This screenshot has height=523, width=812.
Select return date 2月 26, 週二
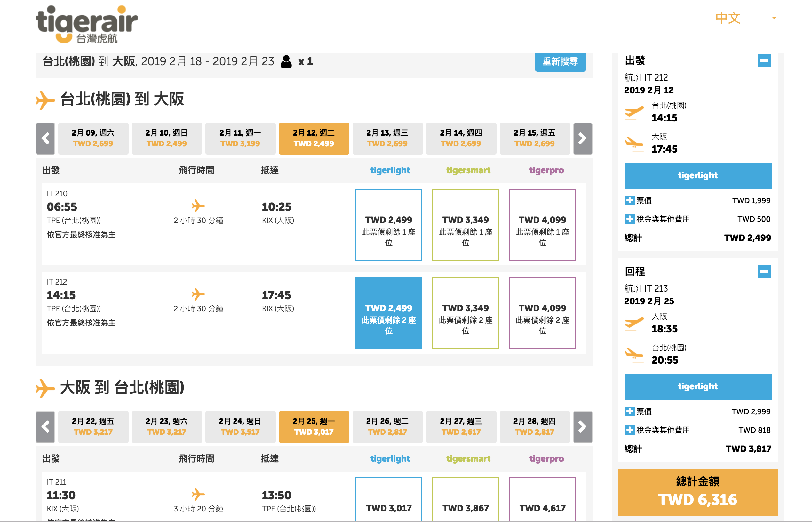pos(387,427)
